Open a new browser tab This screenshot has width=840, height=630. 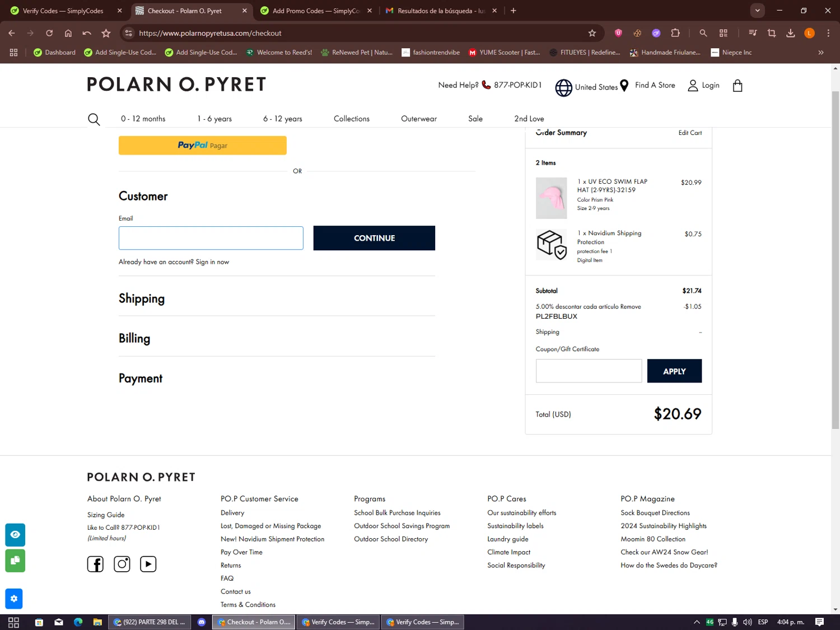tap(514, 11)
